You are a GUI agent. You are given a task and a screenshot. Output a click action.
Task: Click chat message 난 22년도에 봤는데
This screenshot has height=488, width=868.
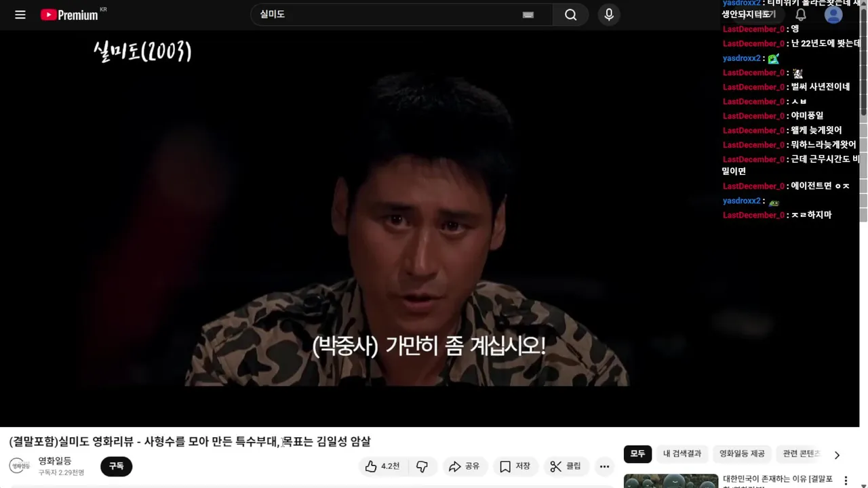825,43
